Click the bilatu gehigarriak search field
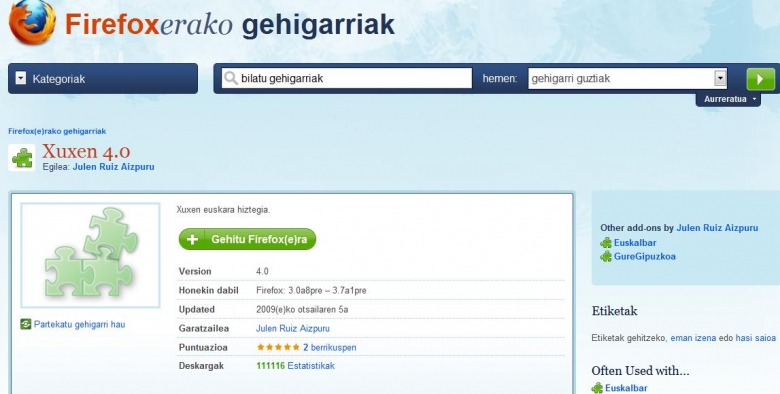Viewport: 780px width, 394px height. [x=347, y=78]
